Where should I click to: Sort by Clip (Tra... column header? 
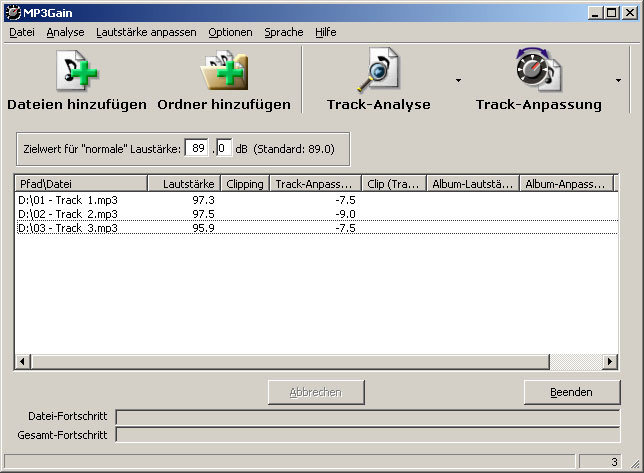tap(394, 184)
